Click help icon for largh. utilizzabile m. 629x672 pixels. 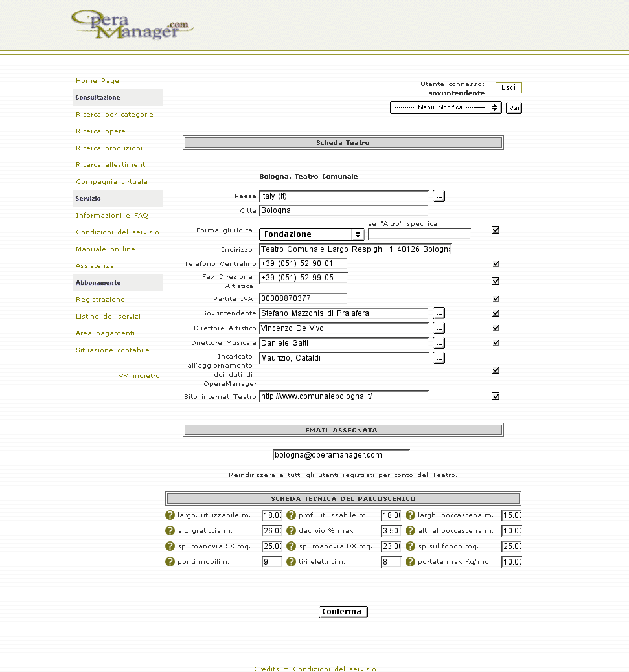click(x=170, y=515)
